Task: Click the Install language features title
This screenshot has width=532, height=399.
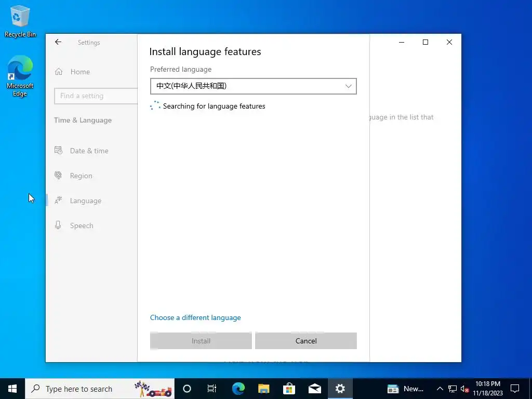Action: [205, 51]
